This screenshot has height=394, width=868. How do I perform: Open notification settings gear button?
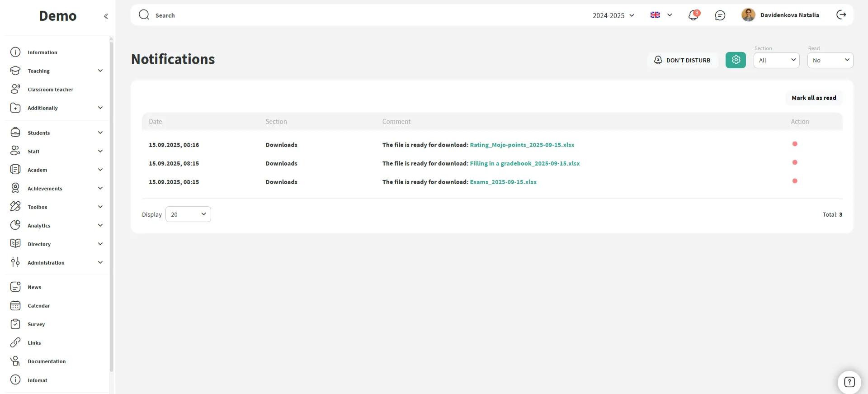[x=736, y=60]
